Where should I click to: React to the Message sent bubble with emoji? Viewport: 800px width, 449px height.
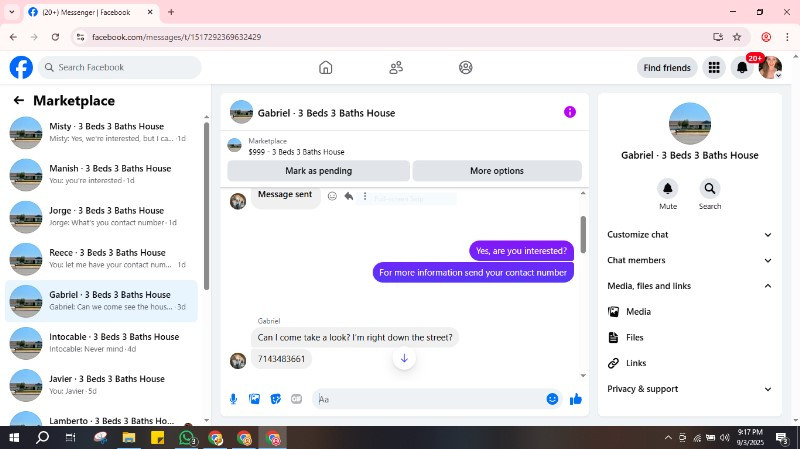(x=332, y=196)
